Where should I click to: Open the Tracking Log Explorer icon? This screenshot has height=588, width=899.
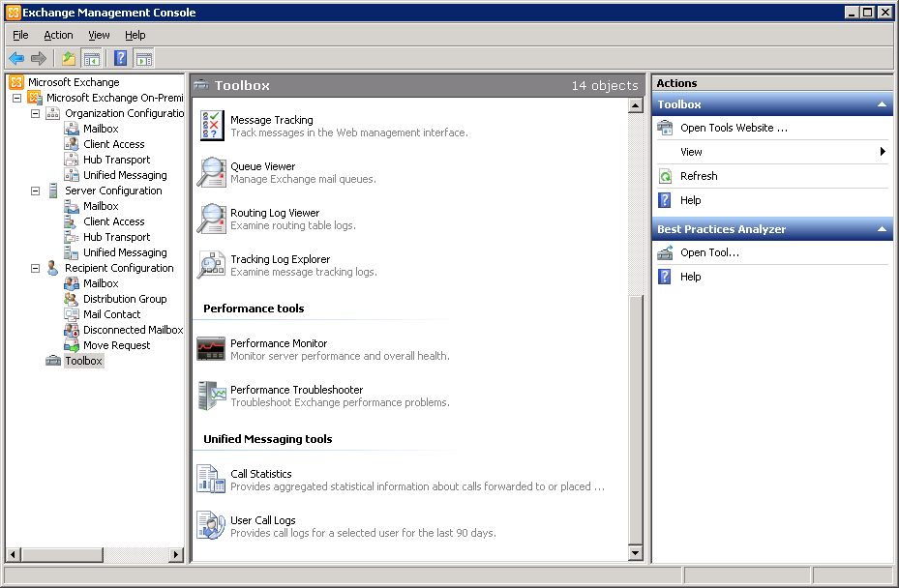coord(212,265)
